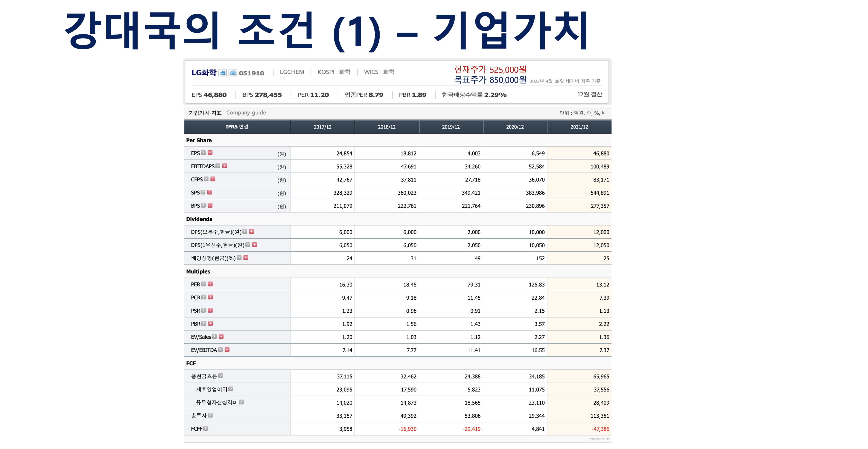Image resolution: width=868 pixels, height=449 pixels.
Task: Open the help icon next to 세후영업이익
Action: pos(231,389)
